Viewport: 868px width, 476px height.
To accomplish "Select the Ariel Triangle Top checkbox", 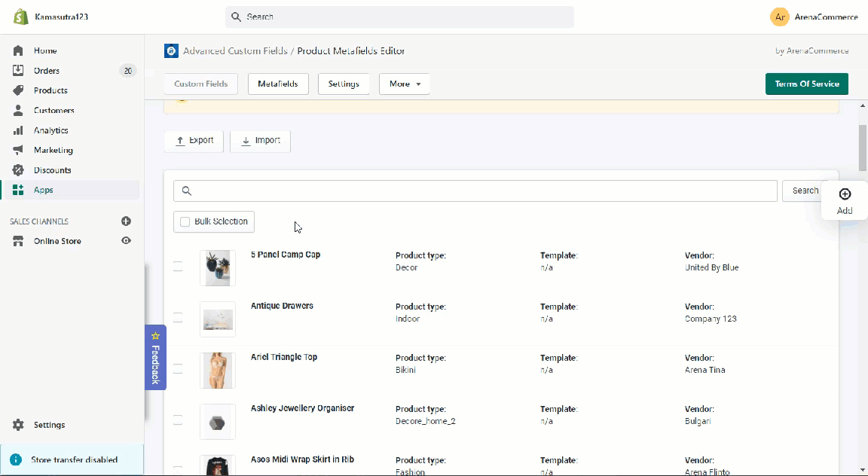I will point(178,369).
